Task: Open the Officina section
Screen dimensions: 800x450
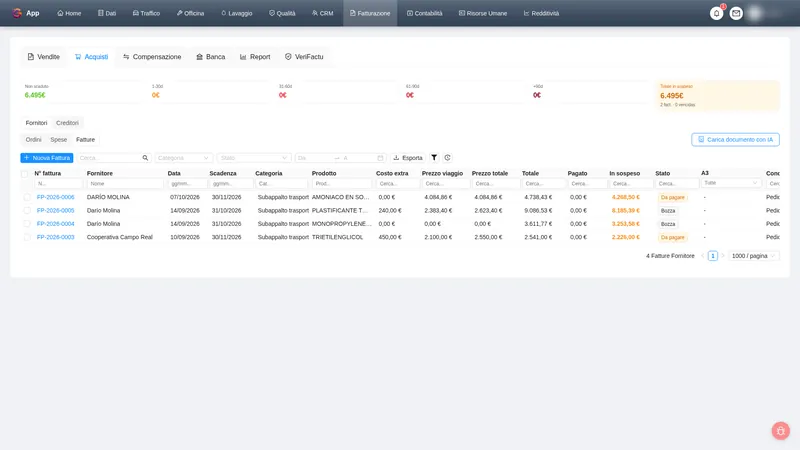Action: click(x=190, y=13)
